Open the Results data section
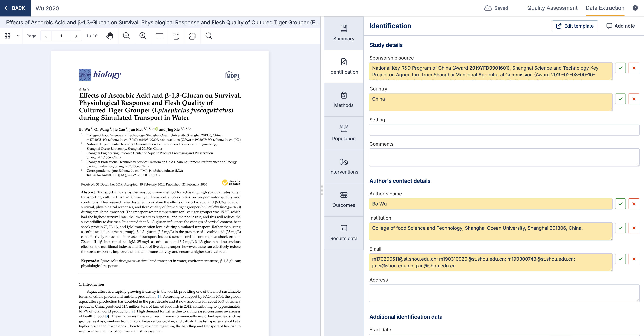Screen dimensions: 644x336 click(x=344, y=233)
